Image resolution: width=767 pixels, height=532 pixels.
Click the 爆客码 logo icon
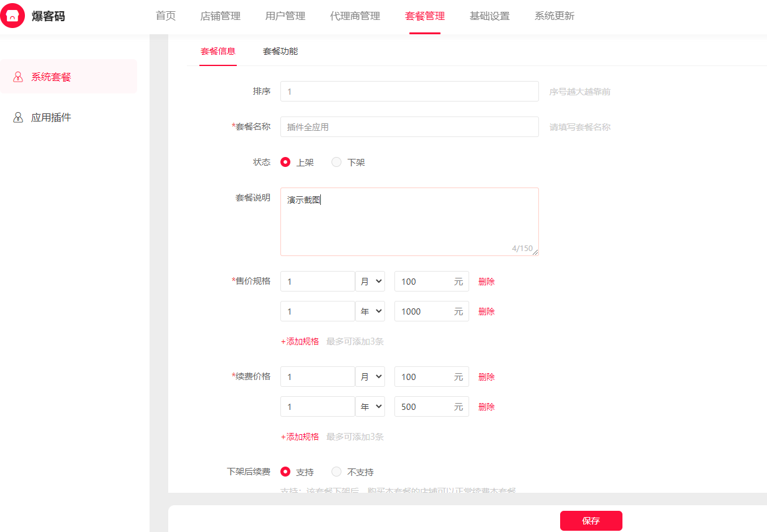click(12, 16)
